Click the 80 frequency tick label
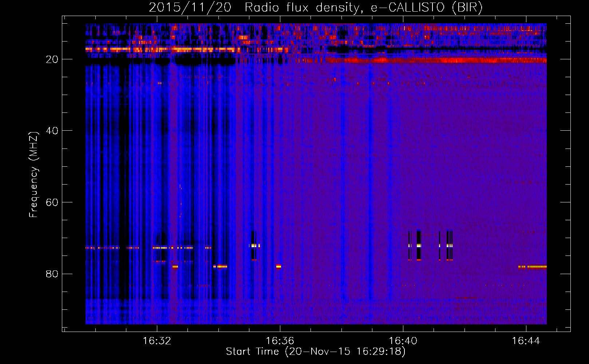 pyautogui.click(x=52, y=274)
